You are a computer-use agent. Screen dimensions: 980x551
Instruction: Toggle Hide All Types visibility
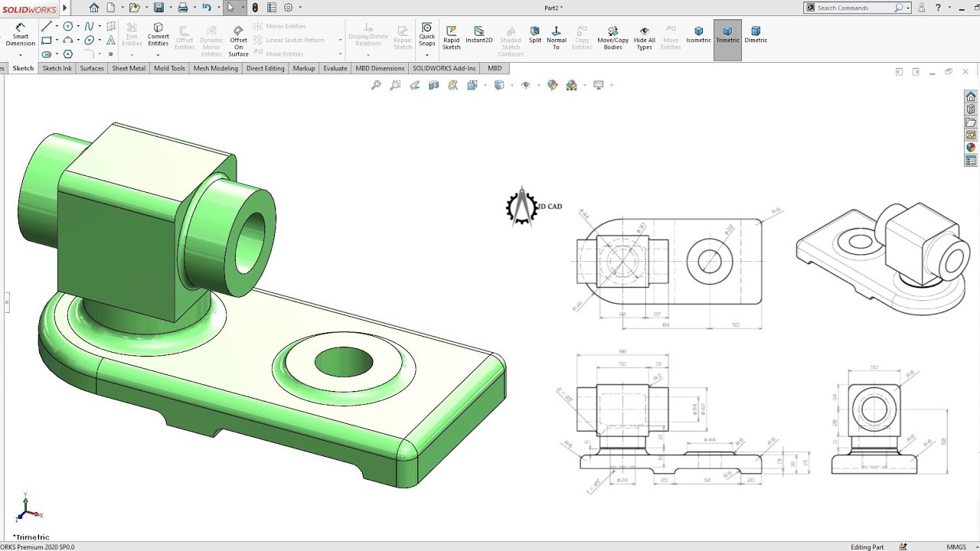[645, 37]
